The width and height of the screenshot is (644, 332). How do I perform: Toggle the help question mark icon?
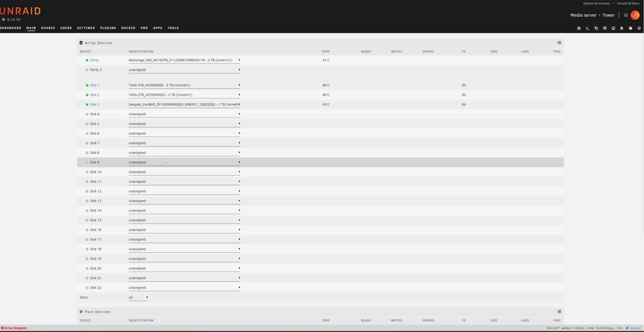click(x=630, y=28)
